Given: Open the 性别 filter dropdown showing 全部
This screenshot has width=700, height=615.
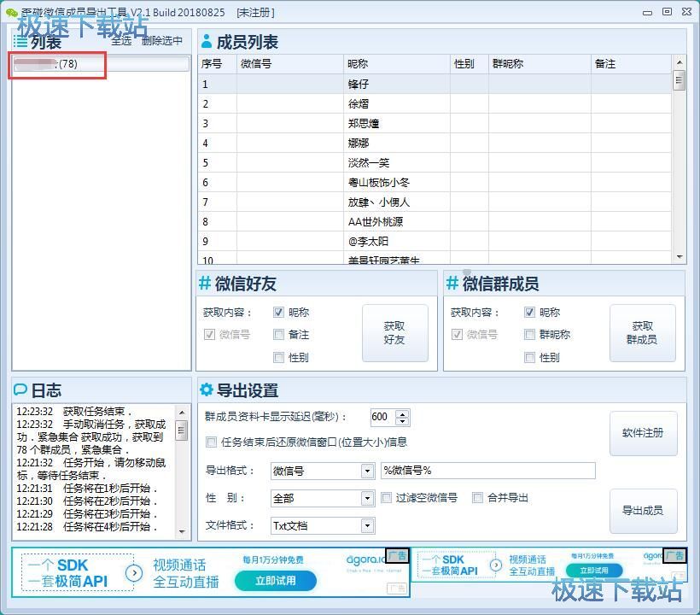Looking at the screenshot, I should click(x=367, y=498).
